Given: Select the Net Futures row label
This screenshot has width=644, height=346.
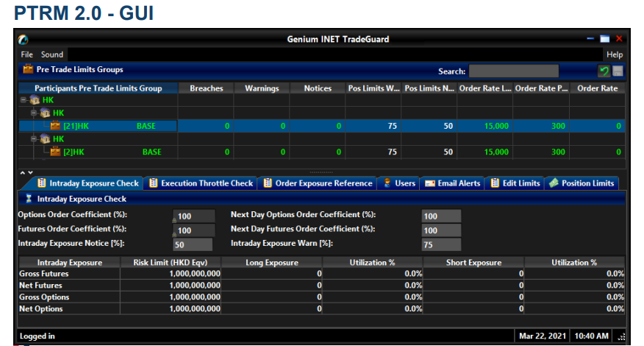Looking at the screenshot, I should coord(40,285).
